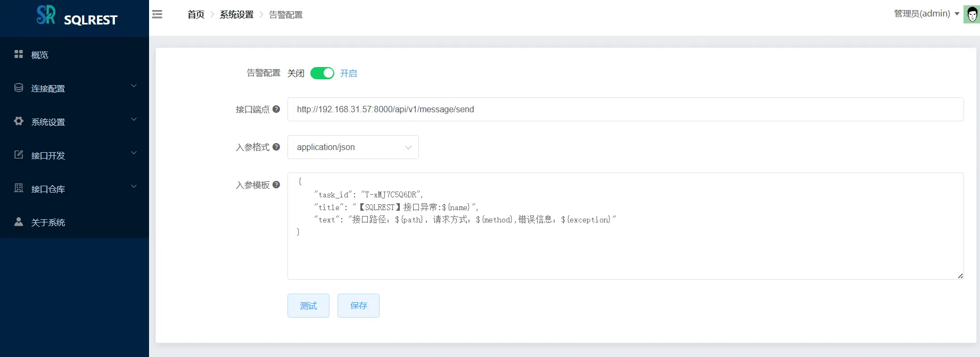The height and width of the screenshot is (357, 980).
Task: Click the 系统设置 gear icon
Action: tap(19, 121)
